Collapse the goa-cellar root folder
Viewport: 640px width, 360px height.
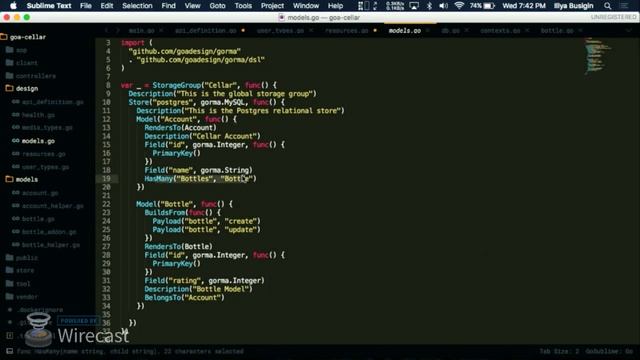[4, 37]
